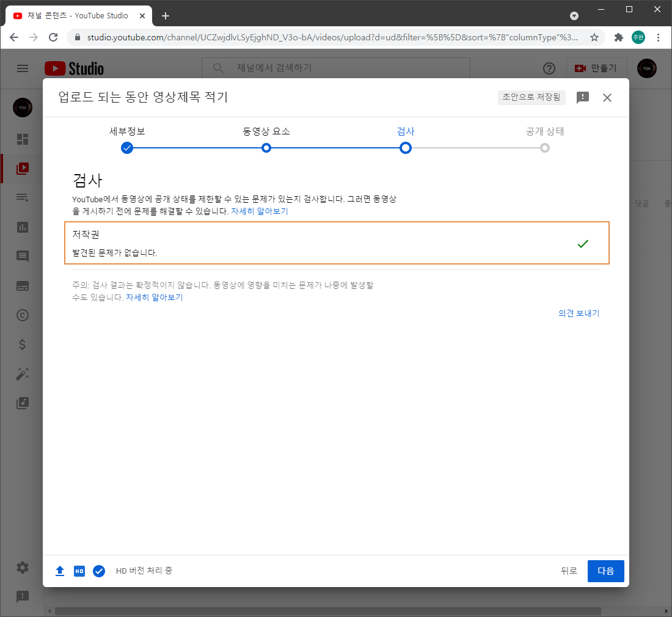
Task: Click the YouTube Studio logo
Action: pyautogui.click(x=74, y=68)
